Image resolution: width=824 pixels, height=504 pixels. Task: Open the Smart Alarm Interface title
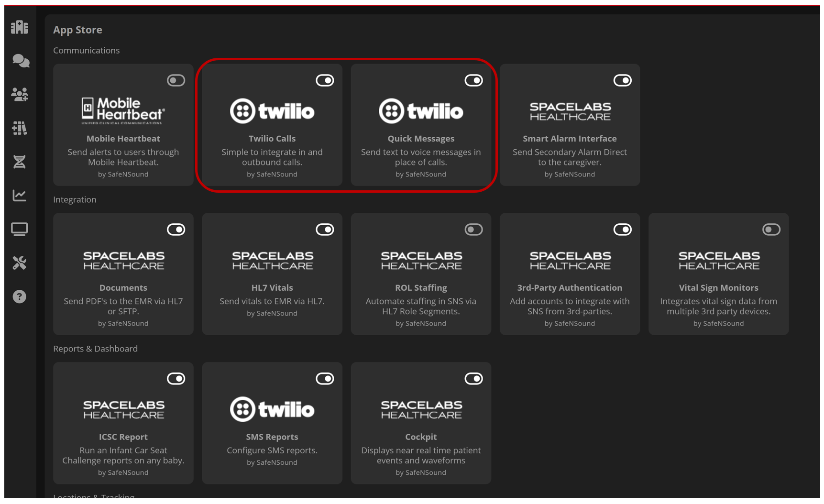coord(570,139)
